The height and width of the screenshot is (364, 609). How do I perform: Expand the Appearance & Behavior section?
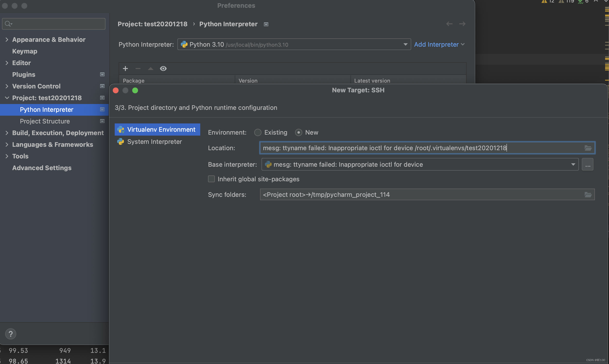coord(7,40)
